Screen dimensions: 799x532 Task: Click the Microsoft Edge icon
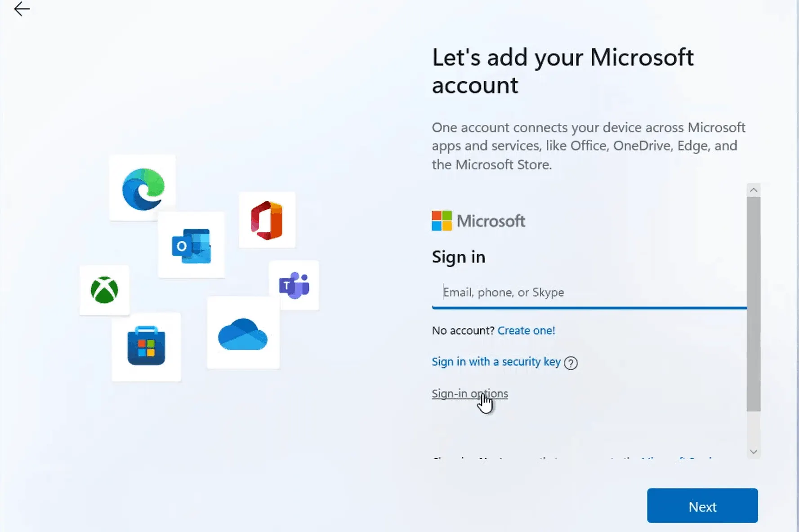pos(142,187)
